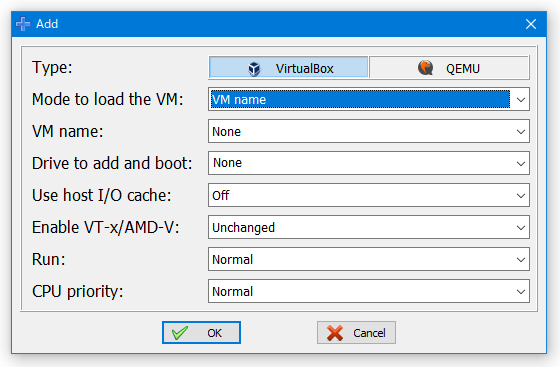This screenshot has width=560, height=367.
Task: Confirm with the OK button
Action: pos(201,333)
